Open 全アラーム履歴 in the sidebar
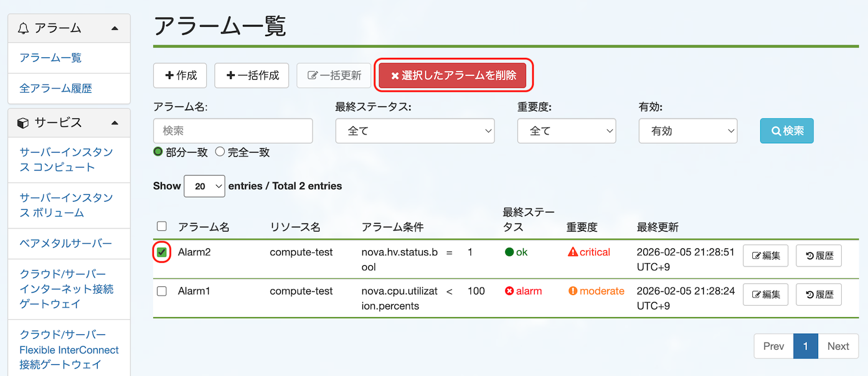Image resolution: width=868 pixels, height=376 pixels. click(55, 88)
